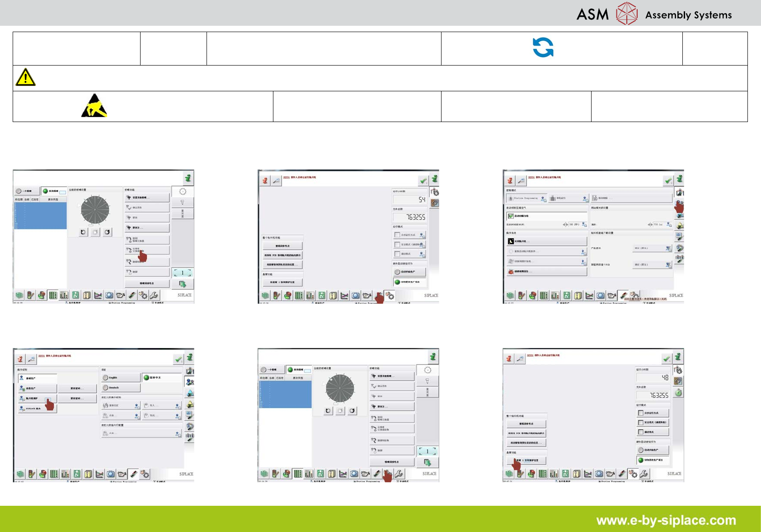
Task: Open grid-table toolbar icon in language screenshot
Action: point(54,474)
